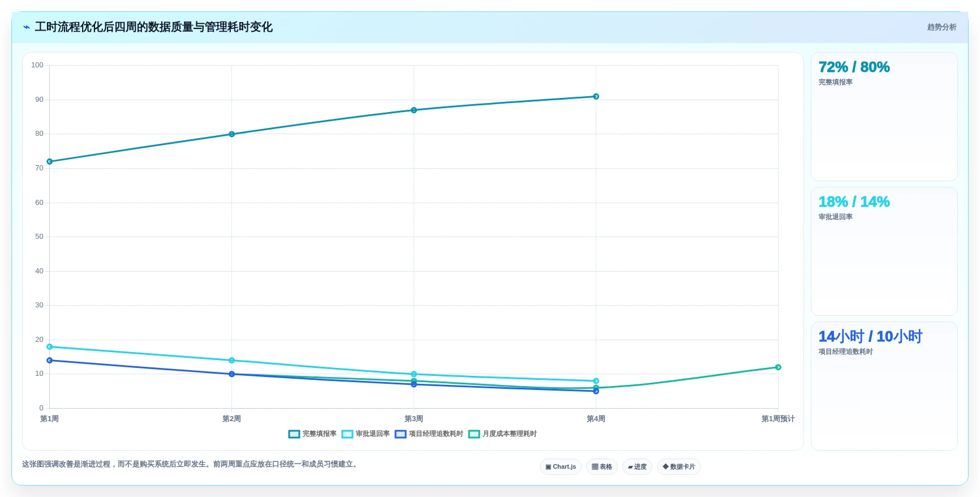Click the Chart.js tag chip
Screen dimensions: 980x497
(x=561, y=467)
